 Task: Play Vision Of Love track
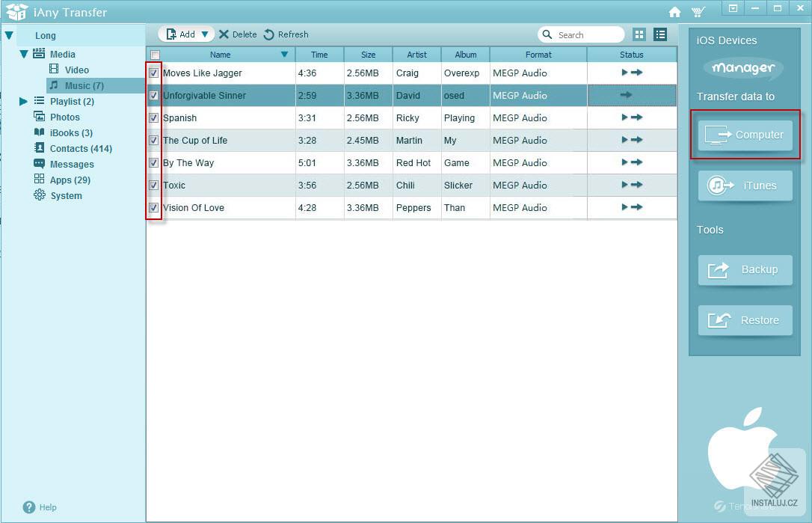pyautogui.click(x=624, y=207)
